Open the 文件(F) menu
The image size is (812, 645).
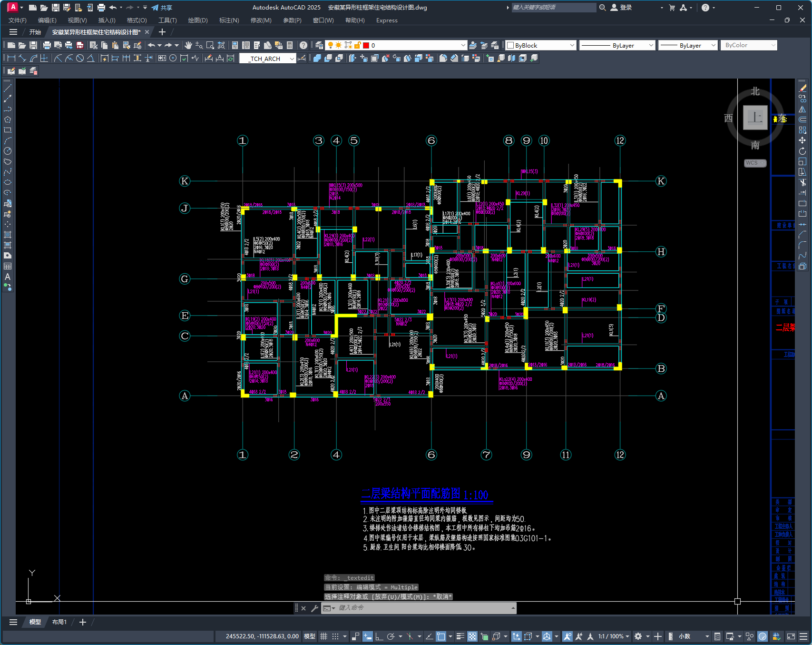(x=18, y=20)
